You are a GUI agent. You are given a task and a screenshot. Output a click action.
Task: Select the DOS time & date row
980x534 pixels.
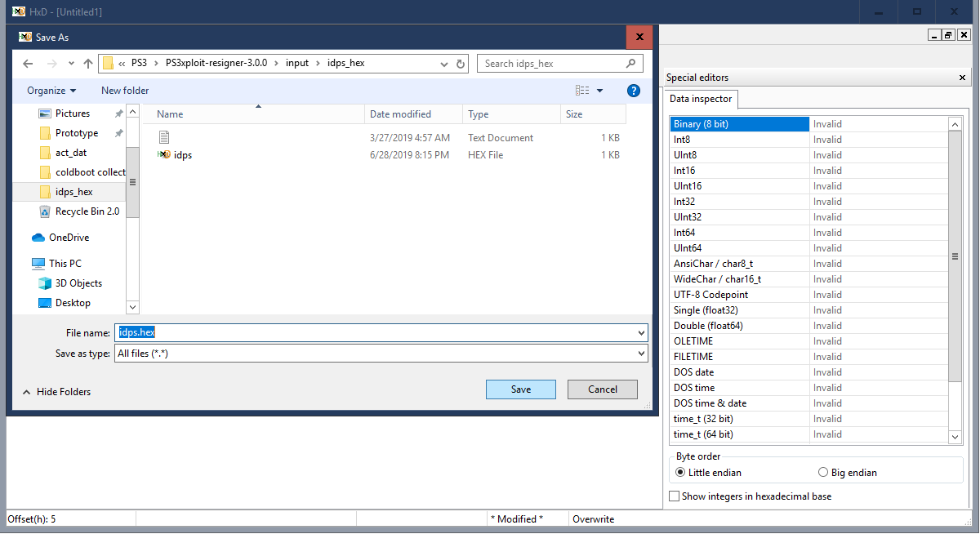[808, 403]
